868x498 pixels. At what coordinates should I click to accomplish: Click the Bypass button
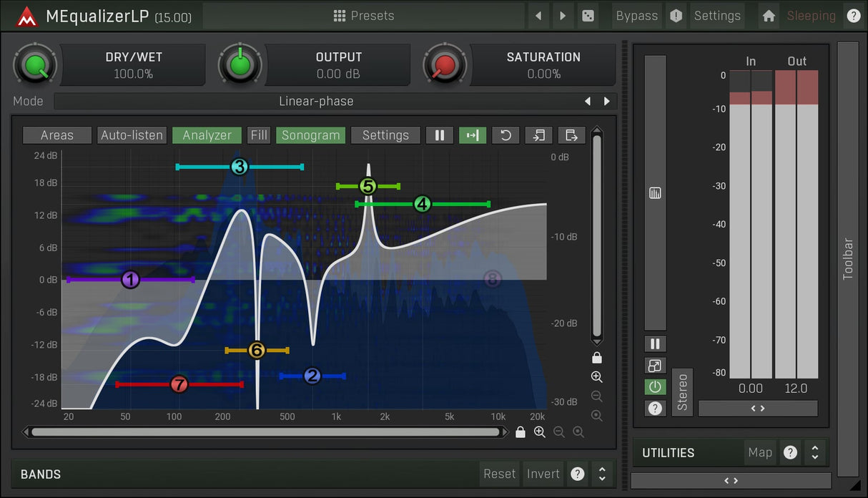pyautogui.click(x=636, y=16)
